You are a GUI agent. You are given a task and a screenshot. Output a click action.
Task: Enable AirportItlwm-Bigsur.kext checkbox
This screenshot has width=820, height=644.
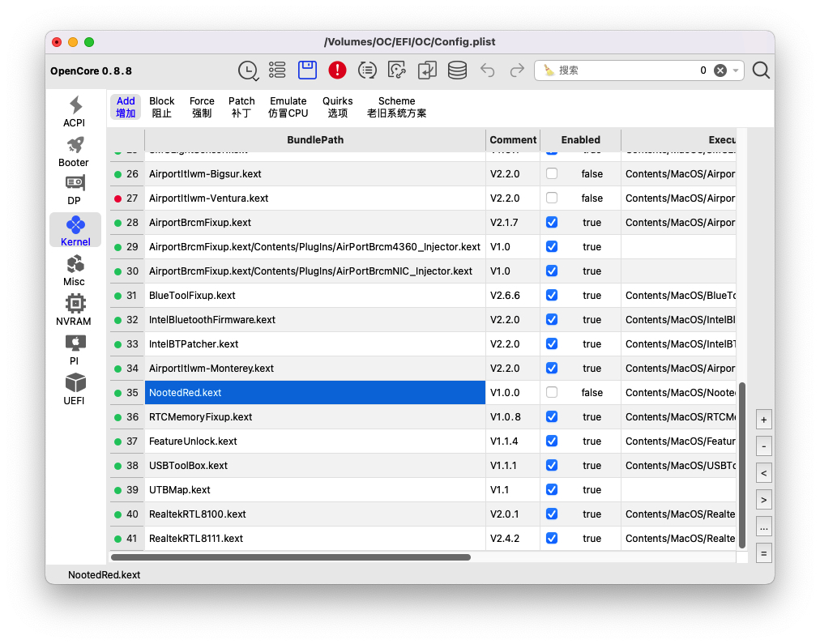tap(552, 173)
